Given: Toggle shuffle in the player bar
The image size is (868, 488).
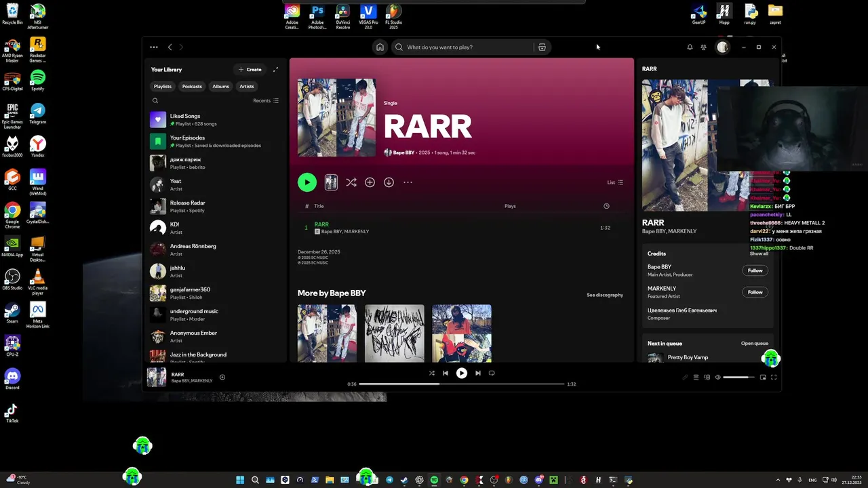Looking at the screenshot, I should point(432,373).
